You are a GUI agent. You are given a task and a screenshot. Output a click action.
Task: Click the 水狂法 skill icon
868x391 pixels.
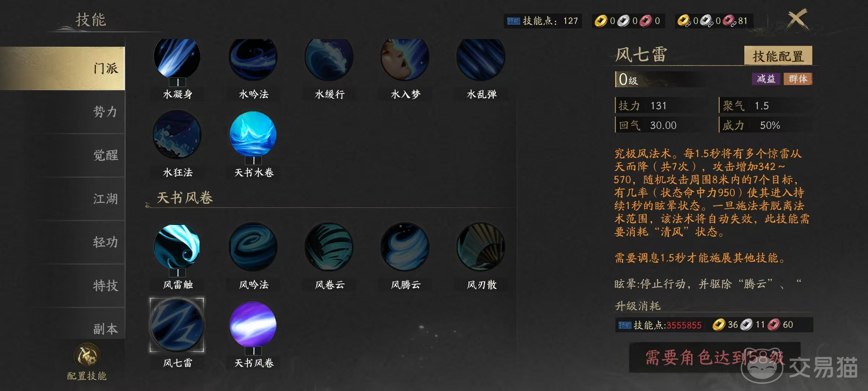click(177, 135)
